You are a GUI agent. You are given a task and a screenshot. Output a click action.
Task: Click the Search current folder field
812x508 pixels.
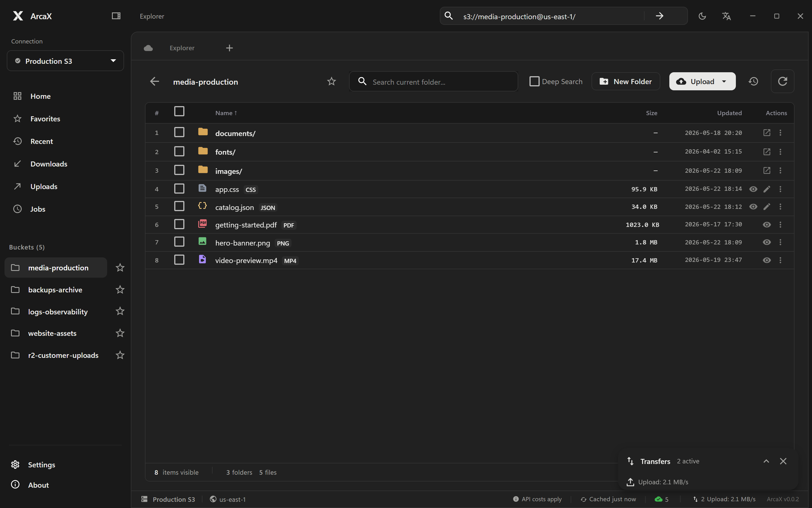[434, 81]
